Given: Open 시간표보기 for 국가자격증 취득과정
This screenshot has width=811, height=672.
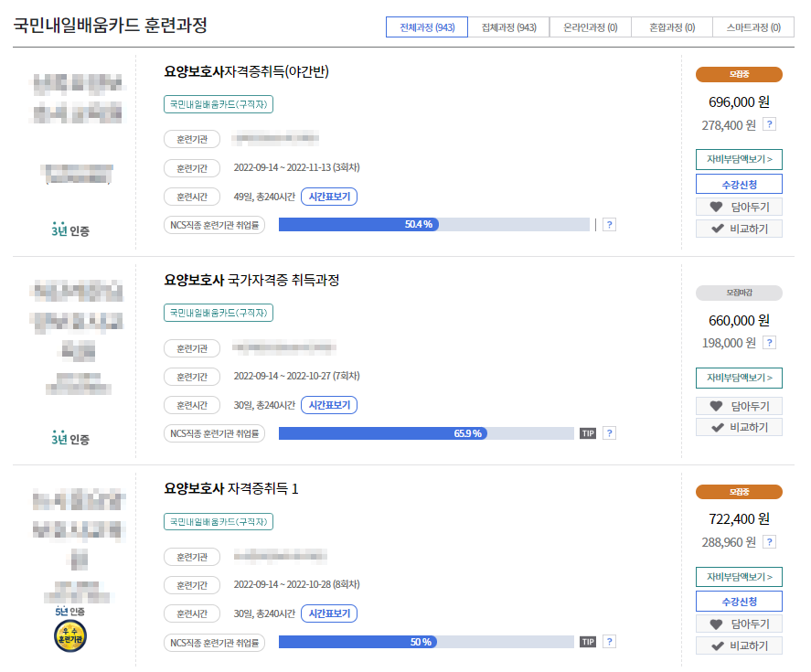Looking at the screenshot, I should click(x=330, y=405).
